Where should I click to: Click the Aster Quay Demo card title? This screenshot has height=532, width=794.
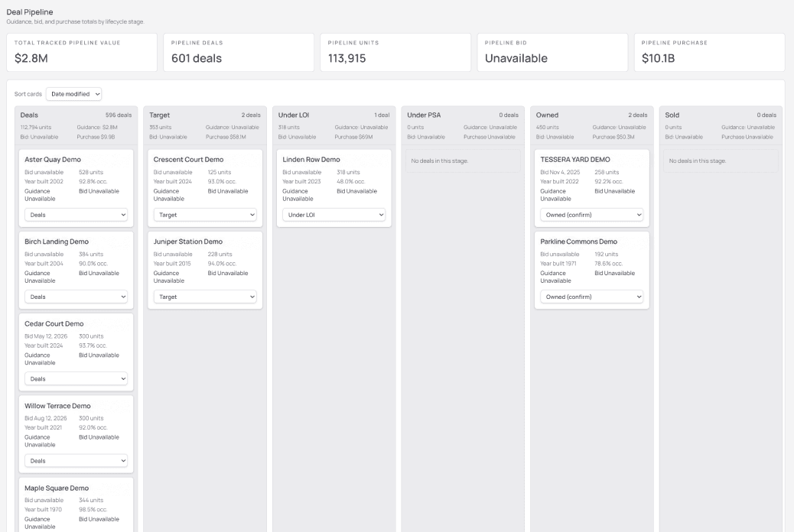pyautogui.click(x=53, y=160)
